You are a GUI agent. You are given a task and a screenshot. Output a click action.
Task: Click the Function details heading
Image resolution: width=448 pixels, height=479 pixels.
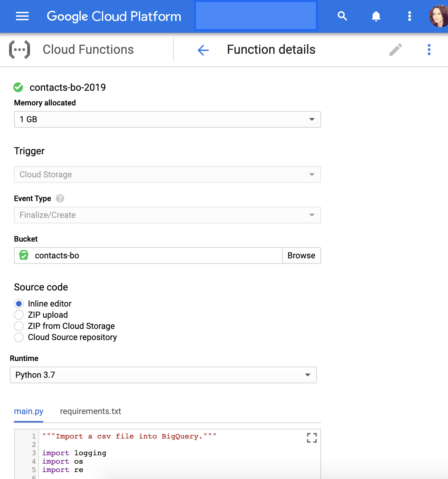tap(271, 50)
